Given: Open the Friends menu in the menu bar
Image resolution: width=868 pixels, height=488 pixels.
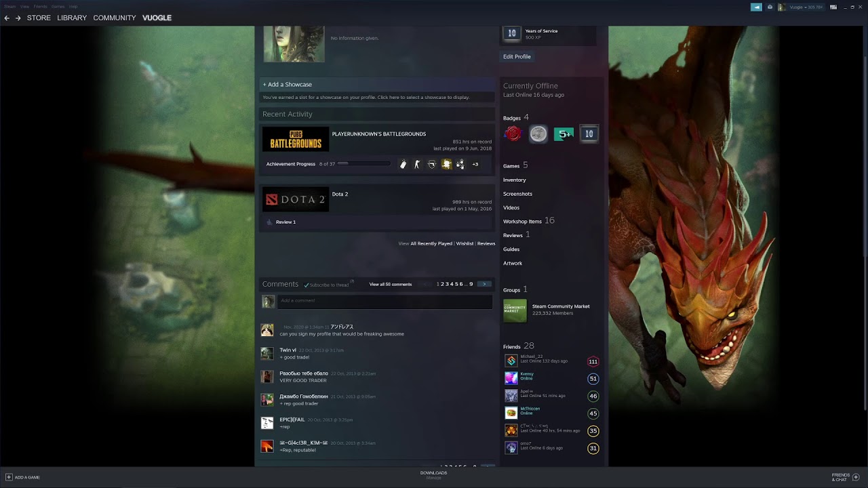Looking at the screenshot, I should click(x=40, y=6).
